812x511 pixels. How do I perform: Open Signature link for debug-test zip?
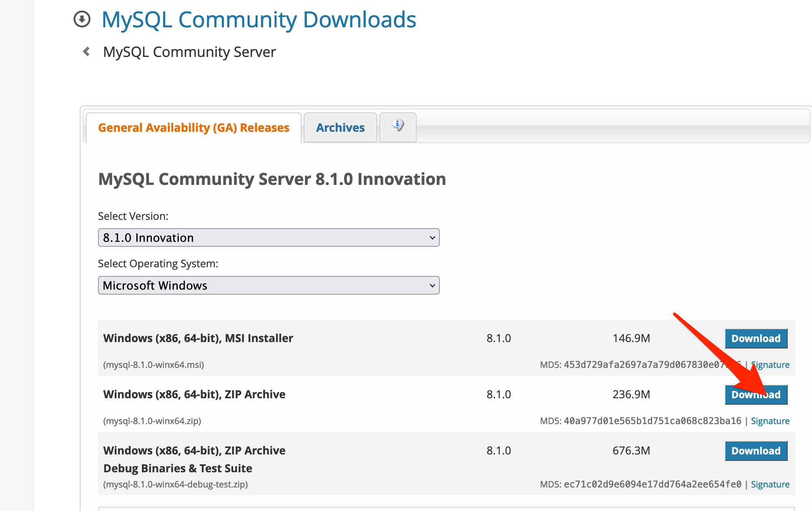click(770, 484)
